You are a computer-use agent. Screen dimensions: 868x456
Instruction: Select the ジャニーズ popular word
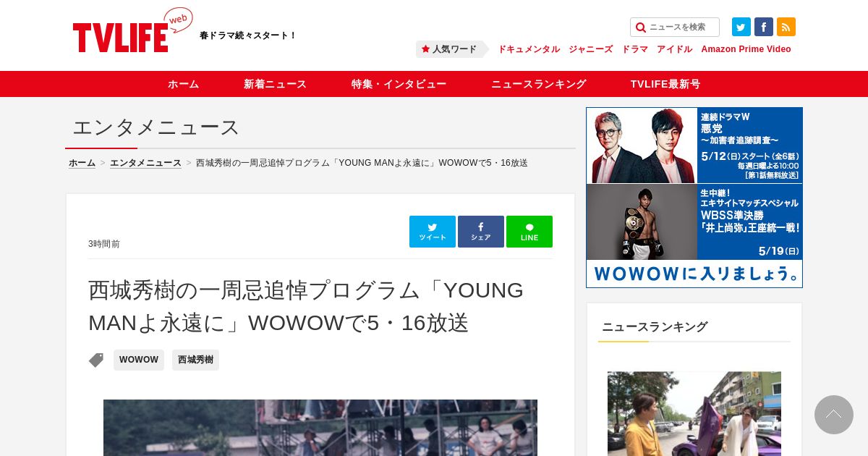591,49
